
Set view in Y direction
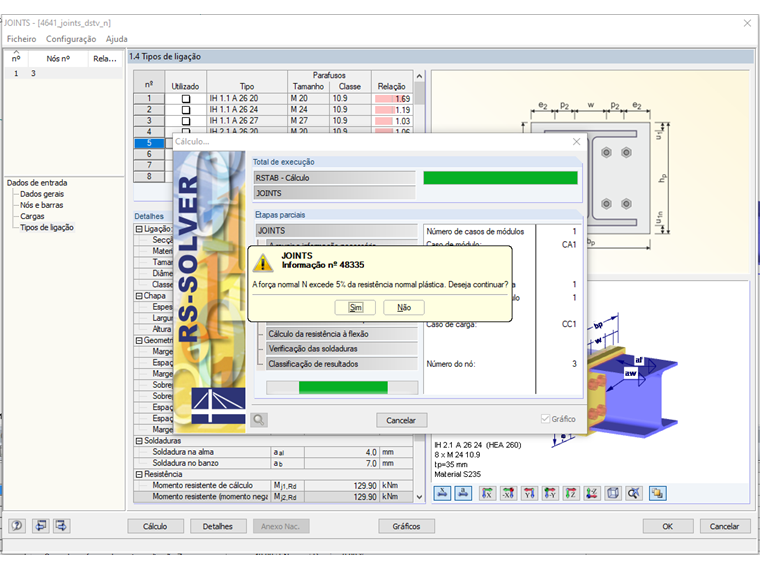coord(529,493)
